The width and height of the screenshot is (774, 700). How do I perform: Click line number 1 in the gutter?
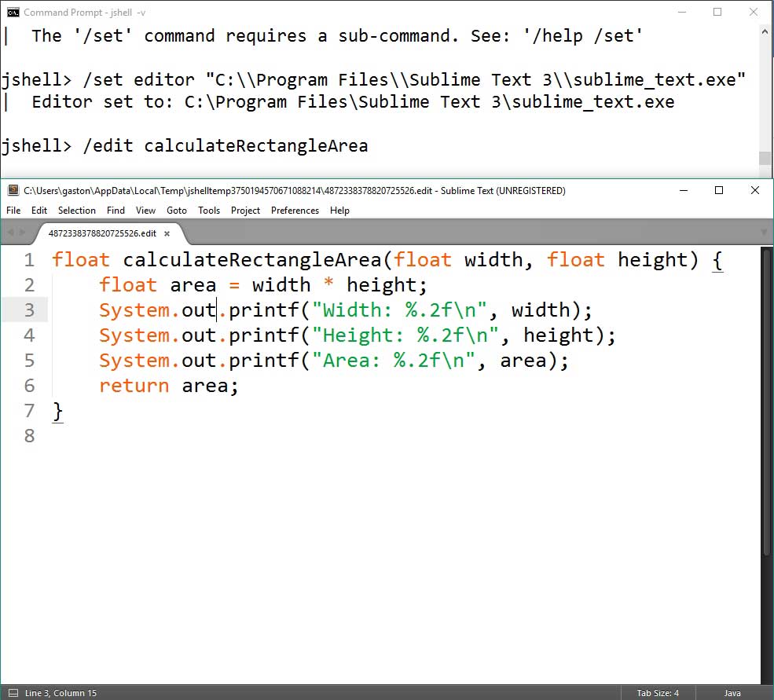pos(29,260)
